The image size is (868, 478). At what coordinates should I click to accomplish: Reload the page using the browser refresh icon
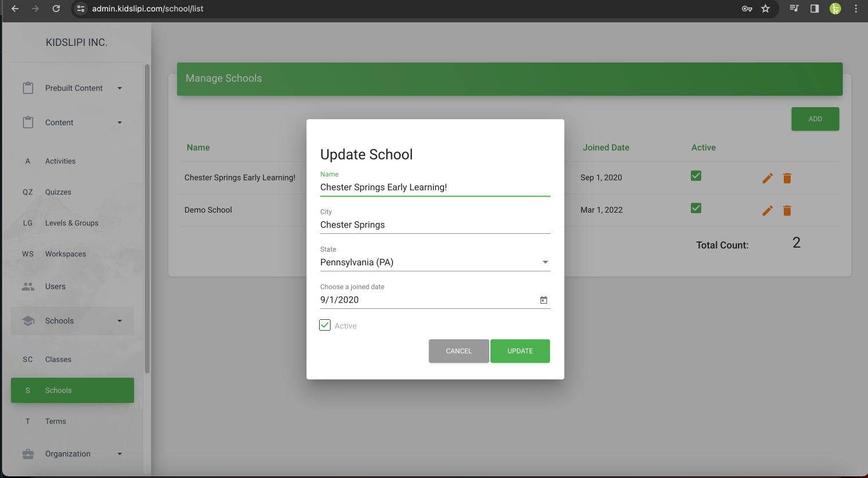56,9
